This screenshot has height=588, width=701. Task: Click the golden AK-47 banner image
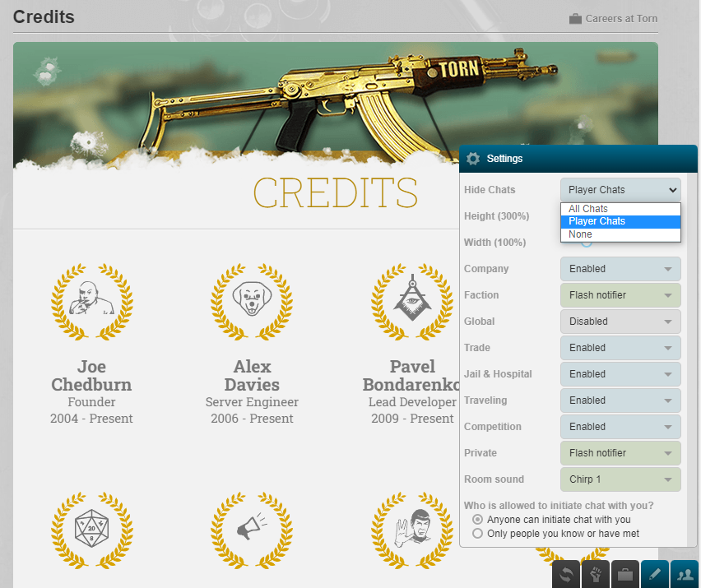pyautogui.click(x=336, y=105)
